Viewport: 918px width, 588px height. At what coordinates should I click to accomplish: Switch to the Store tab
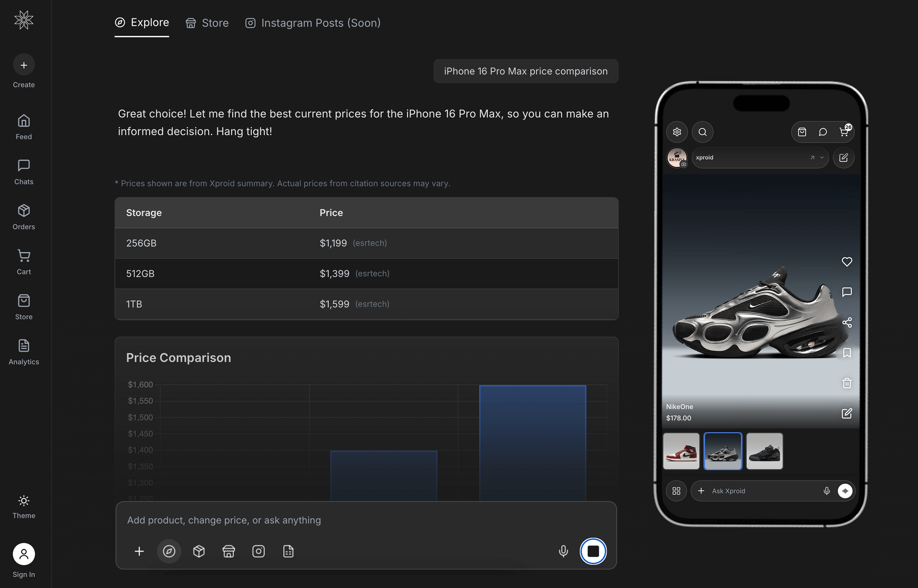[207, 23]
